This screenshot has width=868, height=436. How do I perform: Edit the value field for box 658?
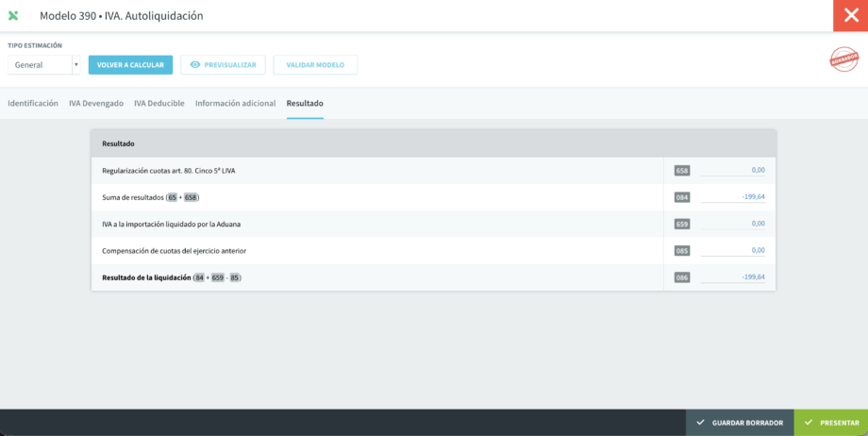(733, 171)
